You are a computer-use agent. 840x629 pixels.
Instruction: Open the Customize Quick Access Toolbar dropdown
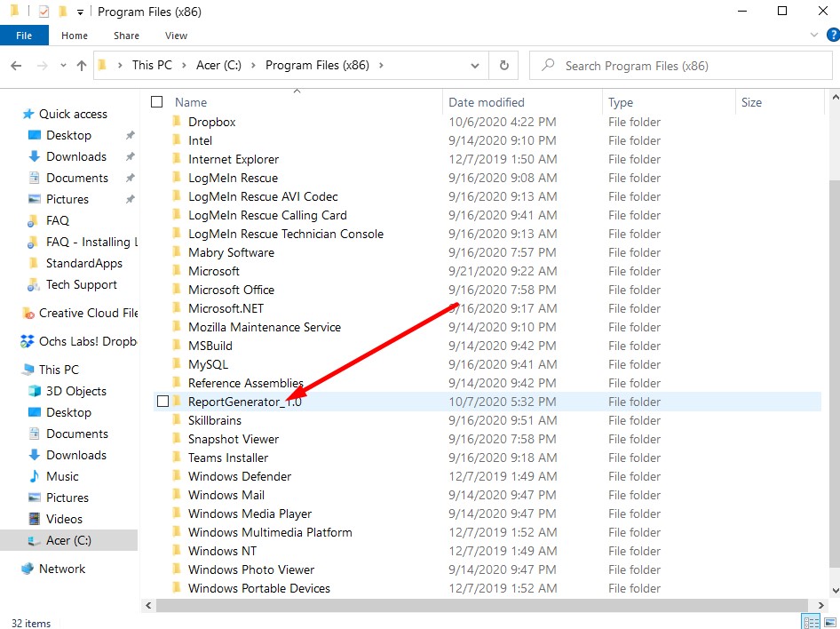point(80,12)
